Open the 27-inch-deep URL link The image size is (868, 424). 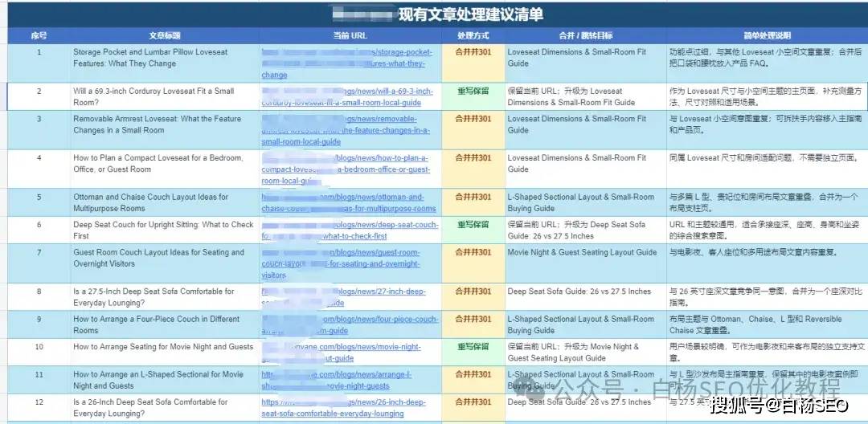pos(343,297)
